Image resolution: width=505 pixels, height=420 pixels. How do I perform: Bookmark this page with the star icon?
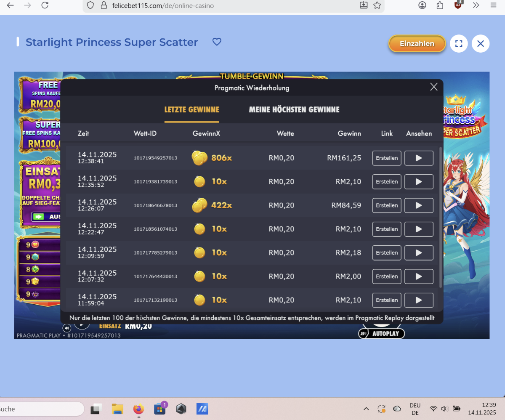point(377,5)
